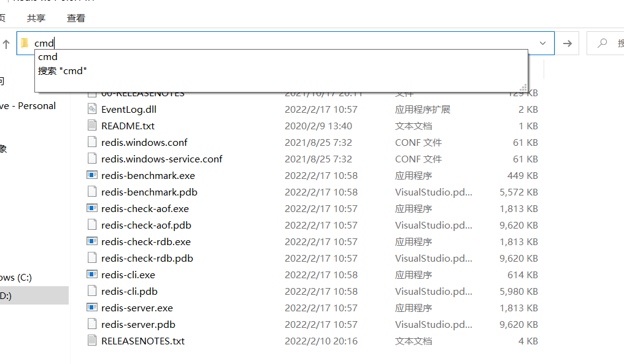
Task: Click the redis.windows-service.conf file icon
Action: (x=92, y=159)
